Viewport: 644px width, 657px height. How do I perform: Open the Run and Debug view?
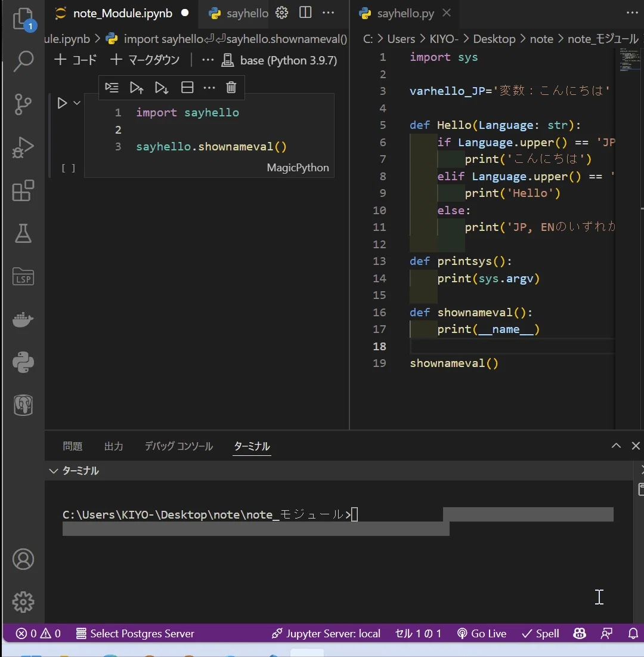[23, 147]
